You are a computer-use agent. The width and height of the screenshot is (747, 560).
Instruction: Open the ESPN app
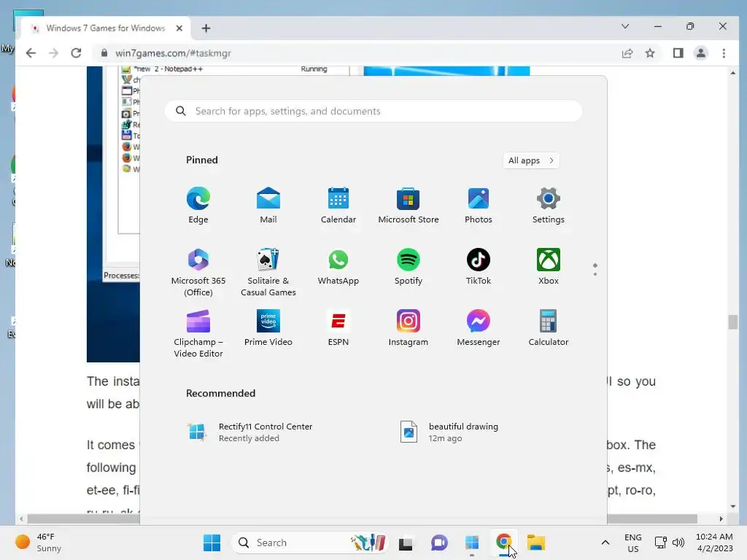338,328
